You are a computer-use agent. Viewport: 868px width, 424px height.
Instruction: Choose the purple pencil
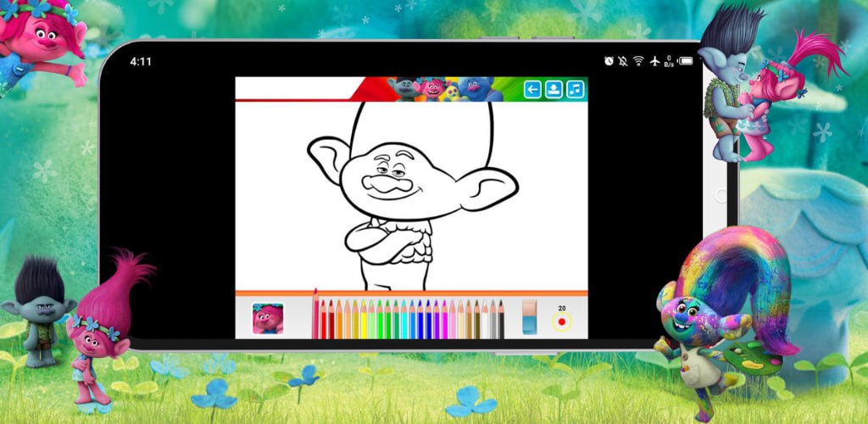tap(437, 320)
